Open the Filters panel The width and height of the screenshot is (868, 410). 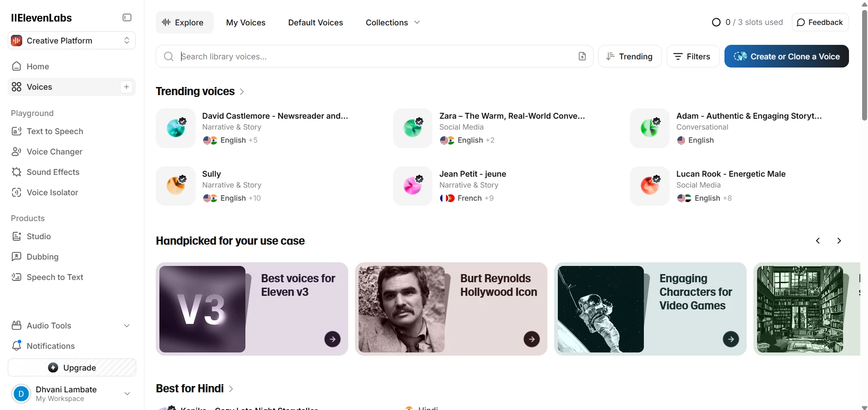(x=693, y=56)
